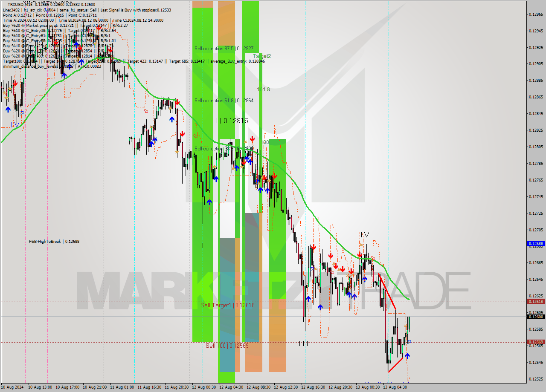Click the 12 Aug 16:30 time label

coord(313,387)
